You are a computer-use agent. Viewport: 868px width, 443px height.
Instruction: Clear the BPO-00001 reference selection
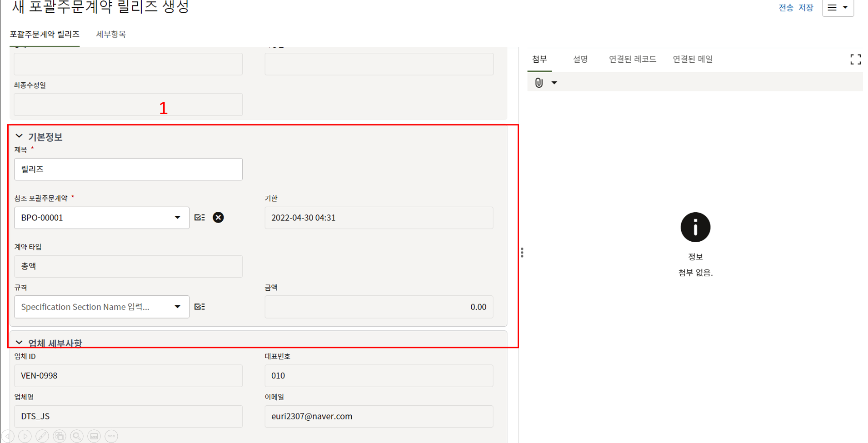[218, 218]
